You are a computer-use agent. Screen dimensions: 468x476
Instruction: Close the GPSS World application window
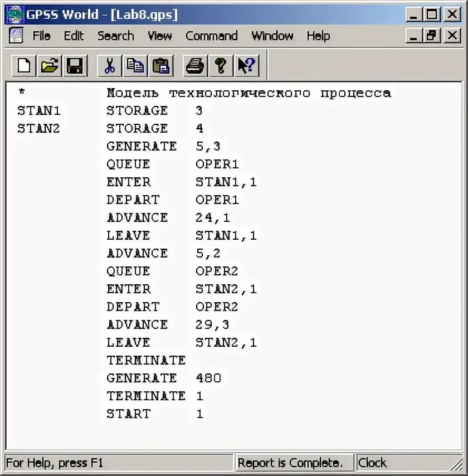coord(452,14)
